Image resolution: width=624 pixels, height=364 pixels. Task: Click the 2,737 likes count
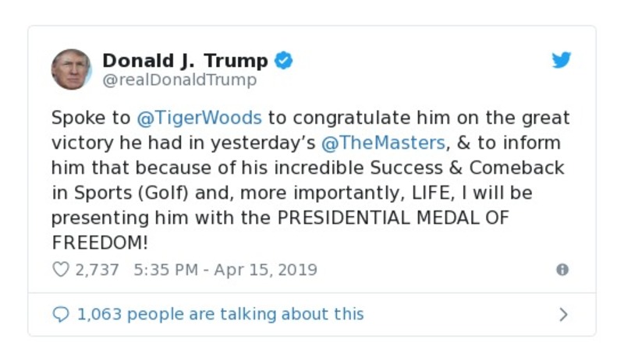pos(97,270)
